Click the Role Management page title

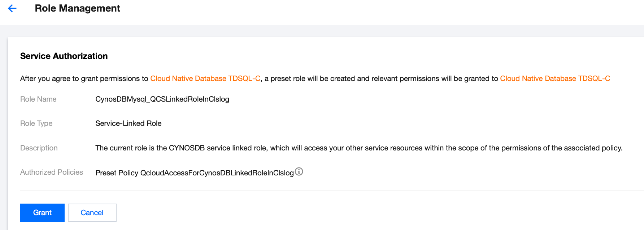click(77, 8)
